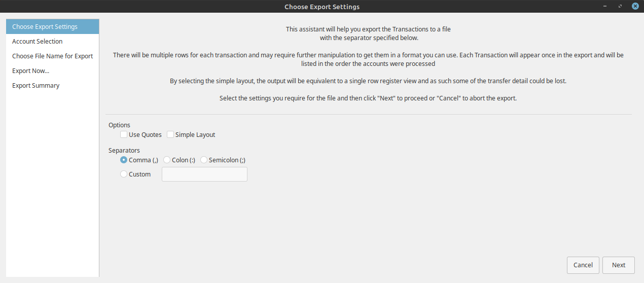644x283 pixels.
Task: Enable the Use Quotes checkbox
Action: 124,135
